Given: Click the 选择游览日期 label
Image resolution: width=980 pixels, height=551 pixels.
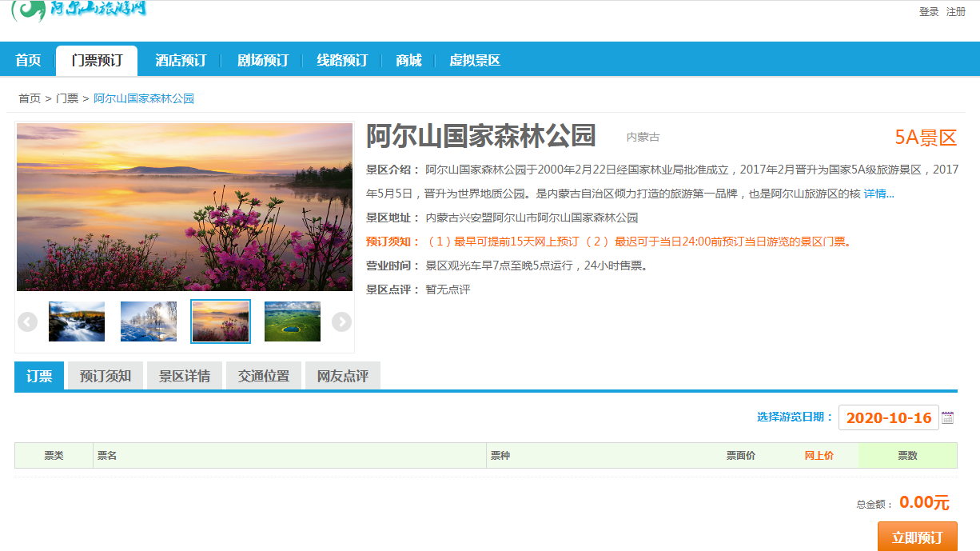Looking at the screenshot, I should (x=795, y=417).
